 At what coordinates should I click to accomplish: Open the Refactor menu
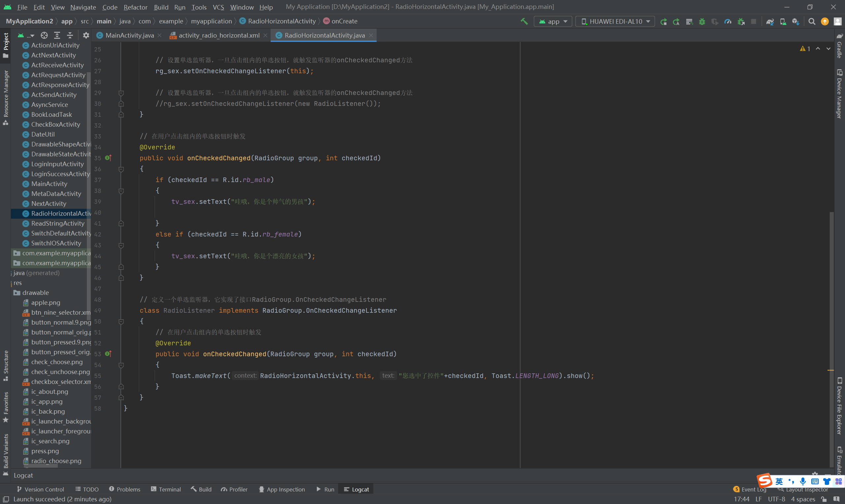pyautogui.click(x=135, y=7)
